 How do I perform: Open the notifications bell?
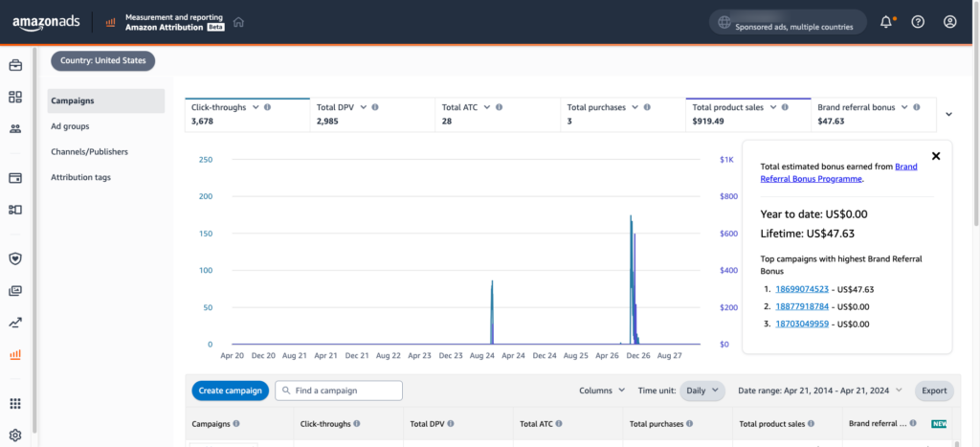[885, 22]
